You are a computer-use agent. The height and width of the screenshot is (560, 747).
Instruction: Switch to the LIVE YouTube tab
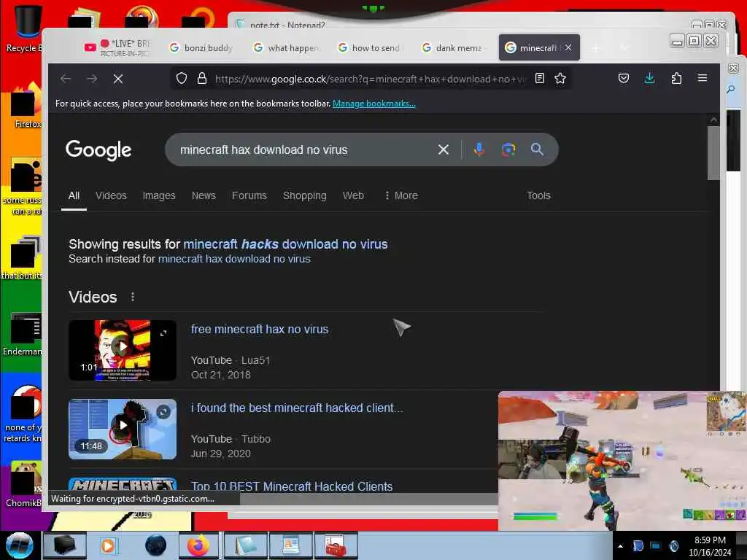[117, 47]
